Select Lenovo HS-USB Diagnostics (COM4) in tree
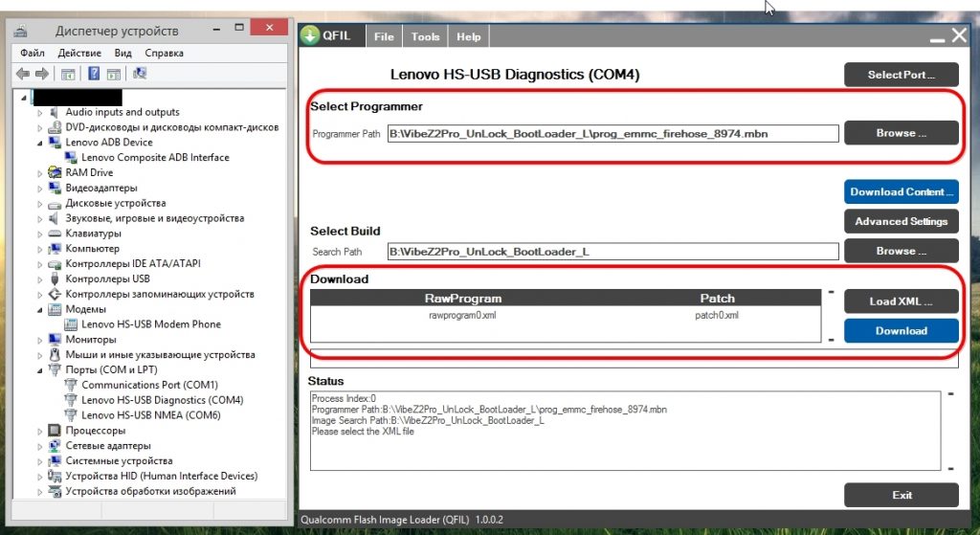 pyautogui.click(x=163, y=400)
